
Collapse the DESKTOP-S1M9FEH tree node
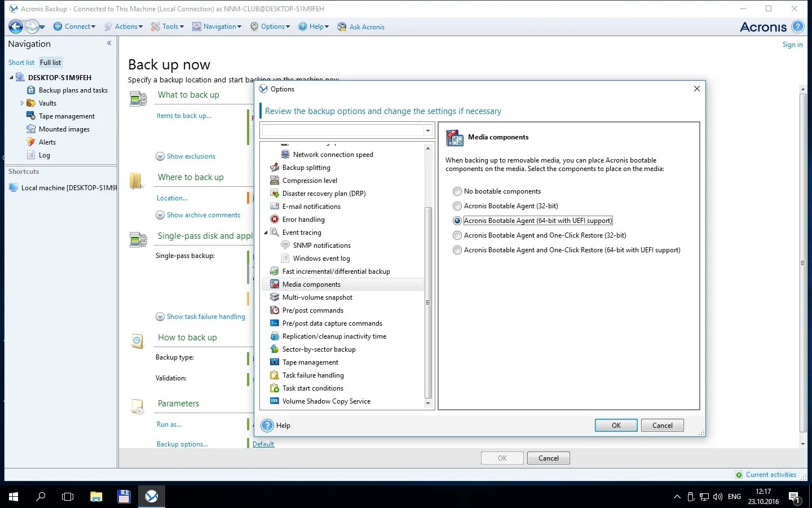pos(11,77)
